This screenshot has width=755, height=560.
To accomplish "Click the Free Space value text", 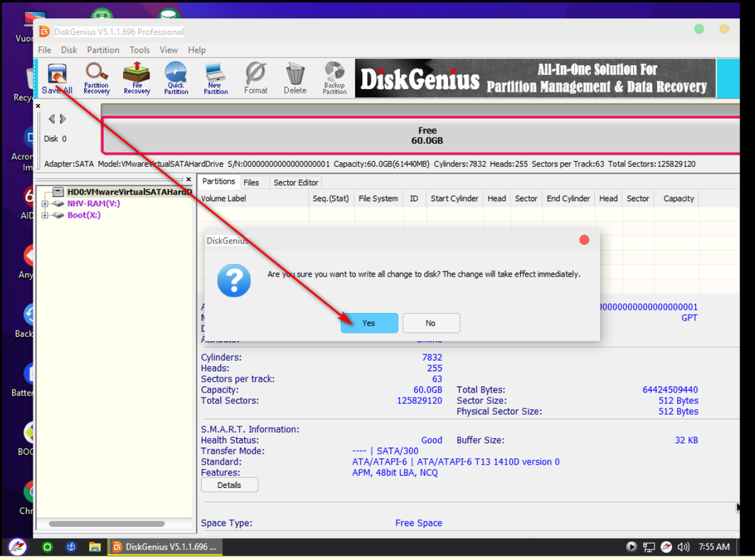I will pyautogui.click(x=418, y=523).
